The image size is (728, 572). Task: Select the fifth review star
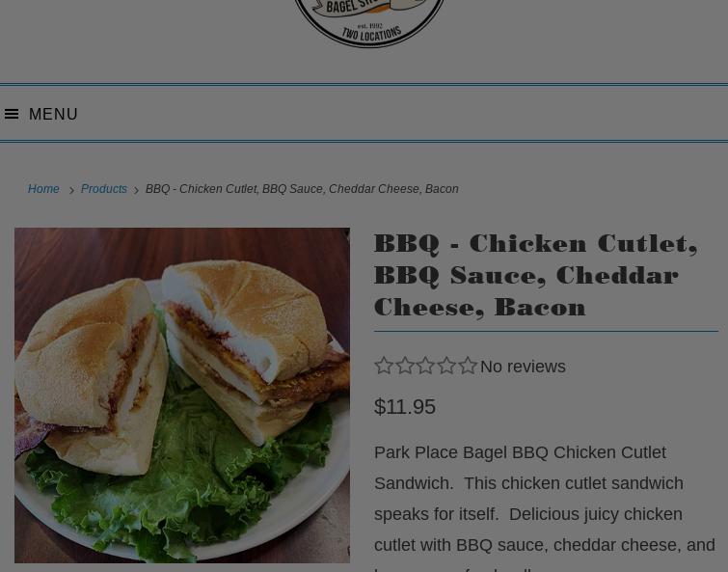click(468, 366)
